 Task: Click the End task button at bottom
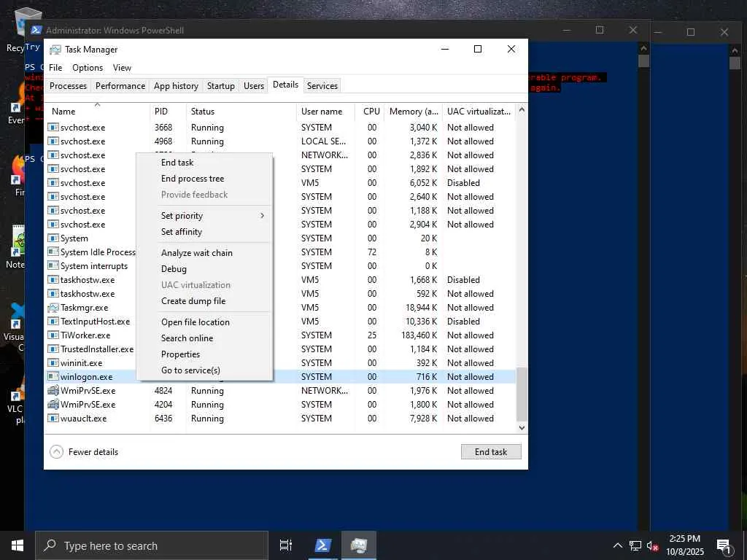click(491, 452)
